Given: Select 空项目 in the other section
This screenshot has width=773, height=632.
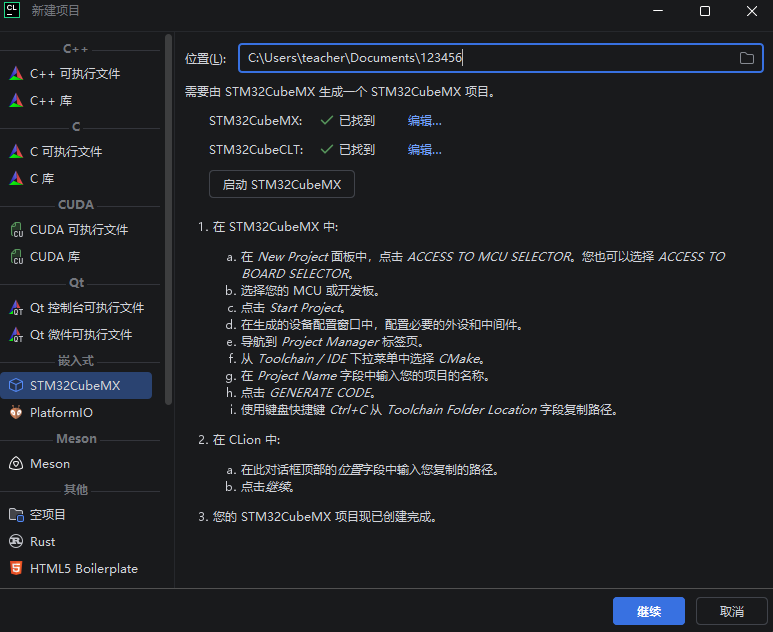Looking at the screenshot, I should pyautogui.click(x=76, y=515).
